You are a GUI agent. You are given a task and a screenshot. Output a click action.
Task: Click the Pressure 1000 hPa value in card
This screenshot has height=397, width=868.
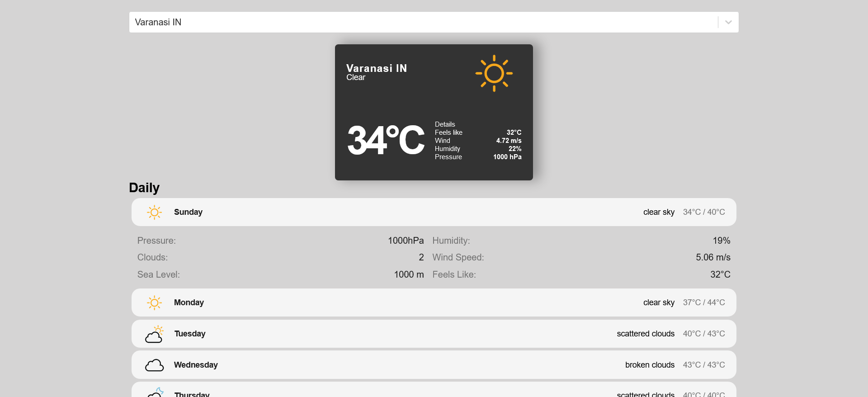507,157
